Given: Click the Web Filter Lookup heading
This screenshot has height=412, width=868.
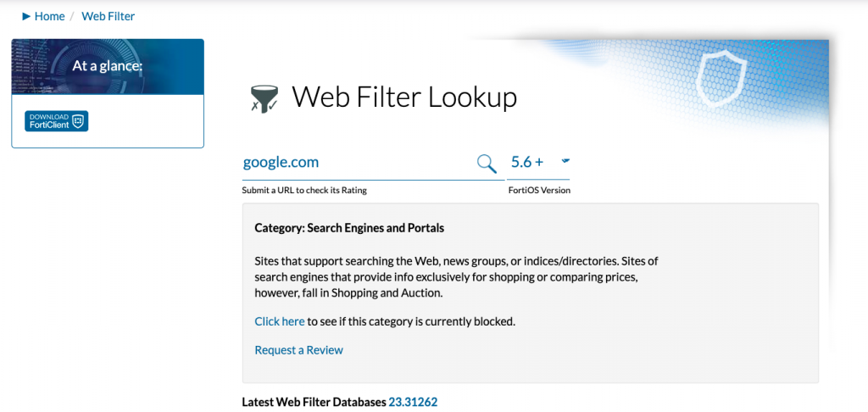Looking at the screenshot, I should click(404, 97).
